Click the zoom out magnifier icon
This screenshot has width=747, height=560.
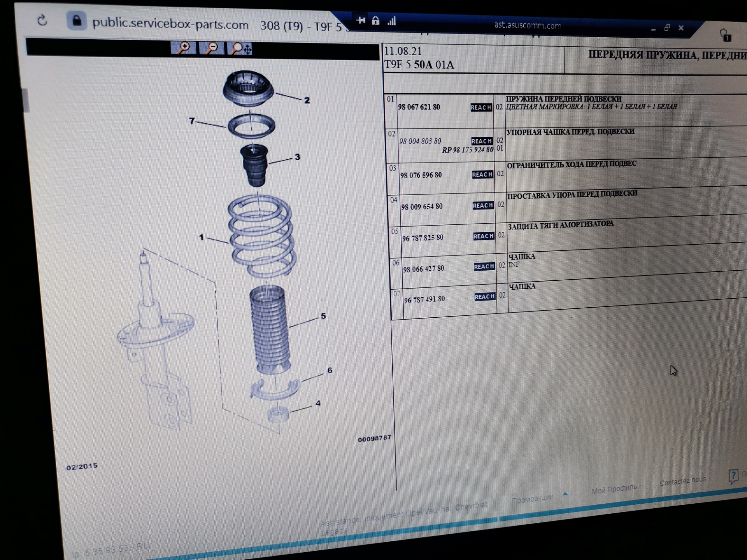click(212, 49)
